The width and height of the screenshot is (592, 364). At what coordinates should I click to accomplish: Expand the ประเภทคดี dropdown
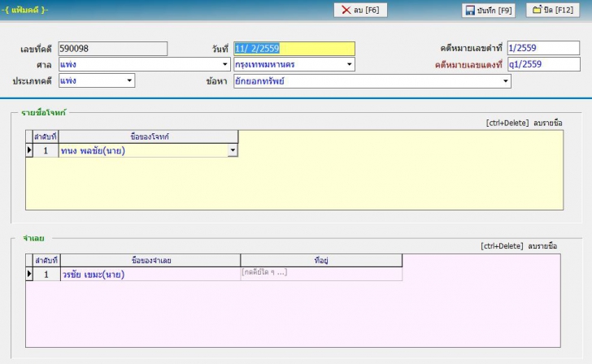point(129,80)
